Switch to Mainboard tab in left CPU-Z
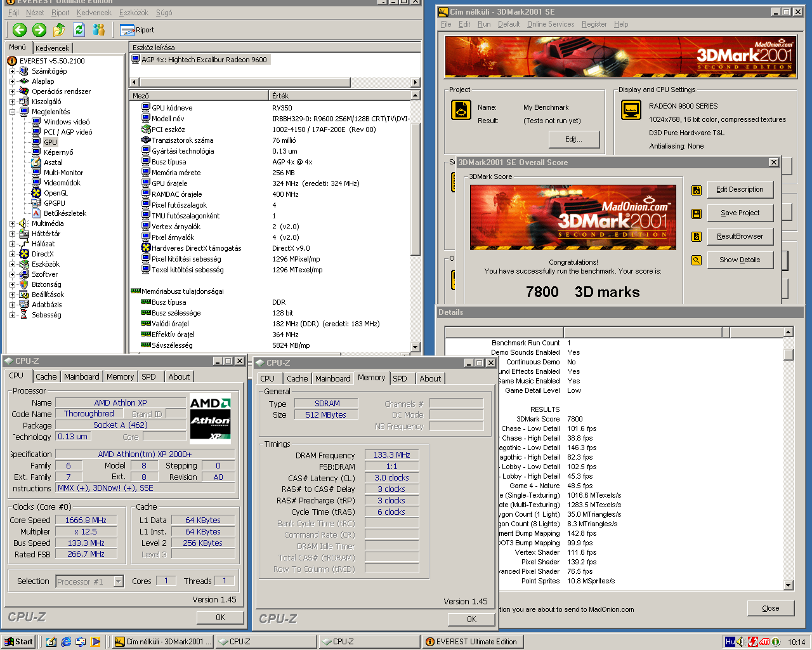 (81, 376)
